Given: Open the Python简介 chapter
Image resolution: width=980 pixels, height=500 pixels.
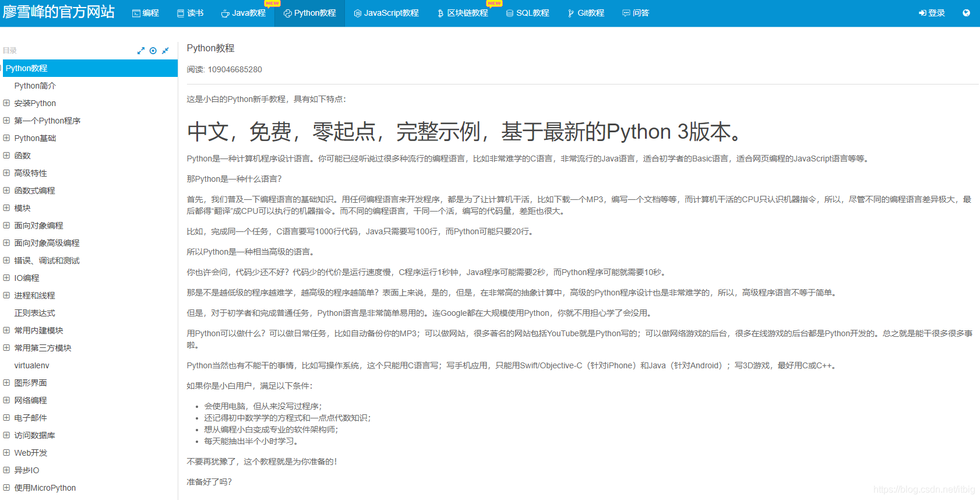Looking at the screenshot, I should pyautogui.click(x=35, y=86).
